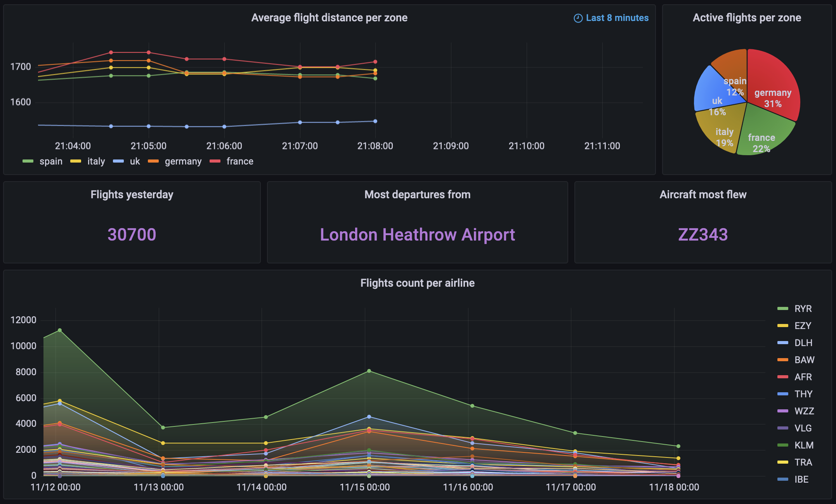This screenshot has height=504, width=836.
Task: Click IBE airline legend entry
Action: [x=801, y=480]
